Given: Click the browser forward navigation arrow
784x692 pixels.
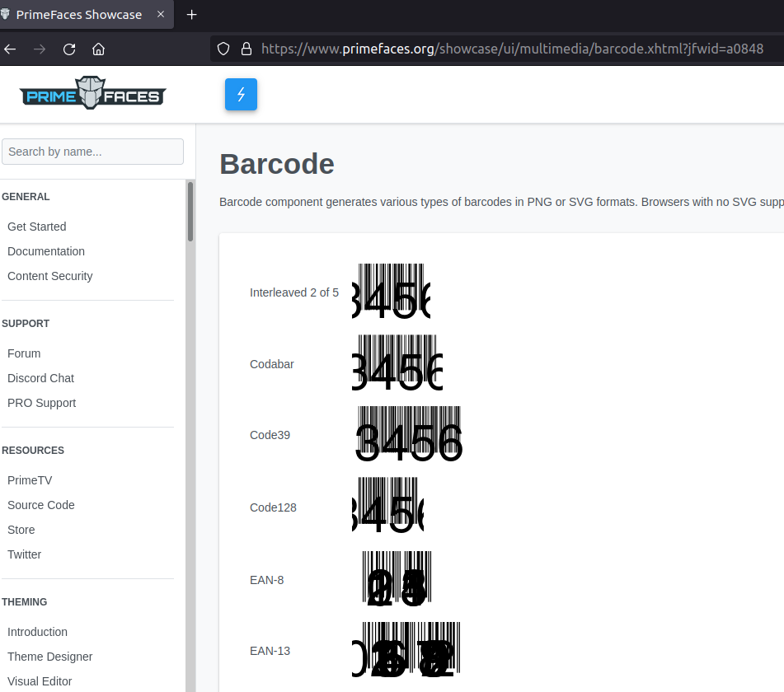Looking at the screenshot, I should (39, 49).
